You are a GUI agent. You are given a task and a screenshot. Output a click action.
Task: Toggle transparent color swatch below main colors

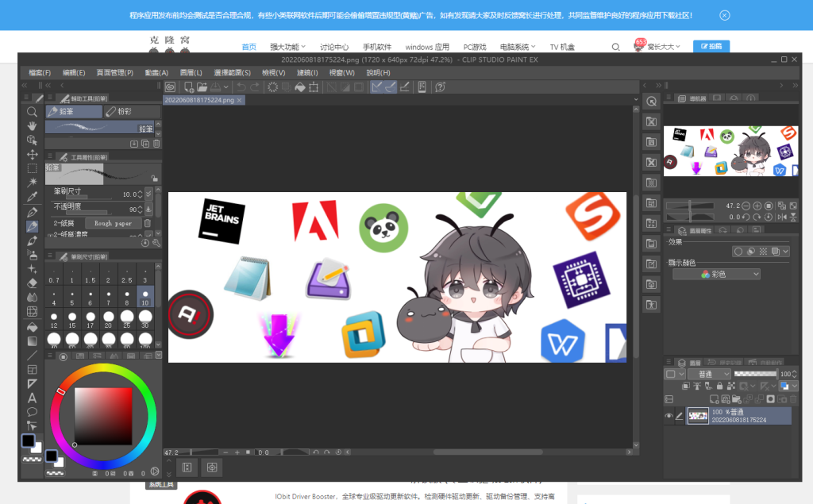tap(32, 460)
